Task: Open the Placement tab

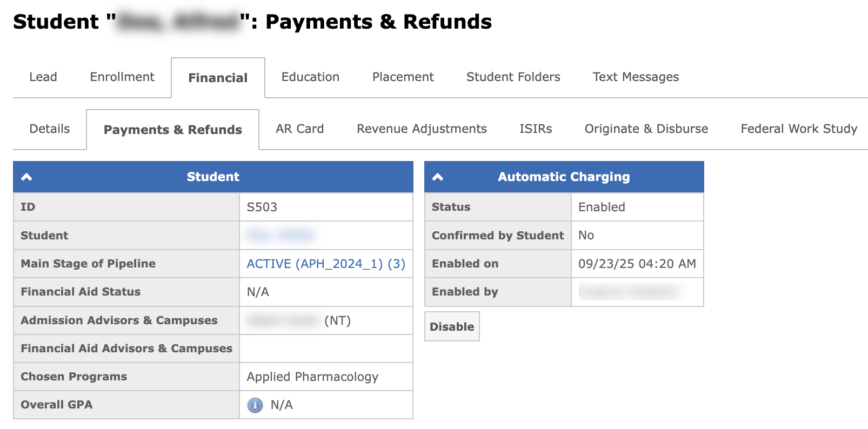Action: point(403,77)
